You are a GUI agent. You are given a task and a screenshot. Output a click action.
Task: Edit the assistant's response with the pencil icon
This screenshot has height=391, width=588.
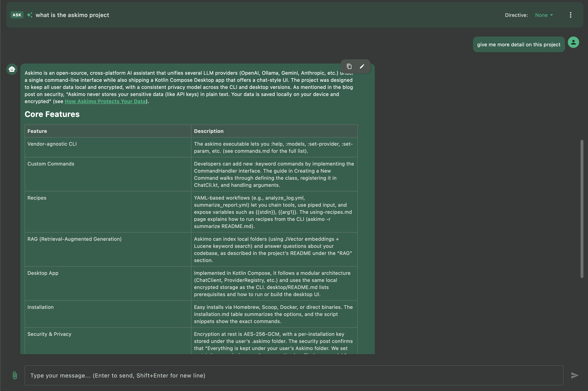[x=362, y=66]
